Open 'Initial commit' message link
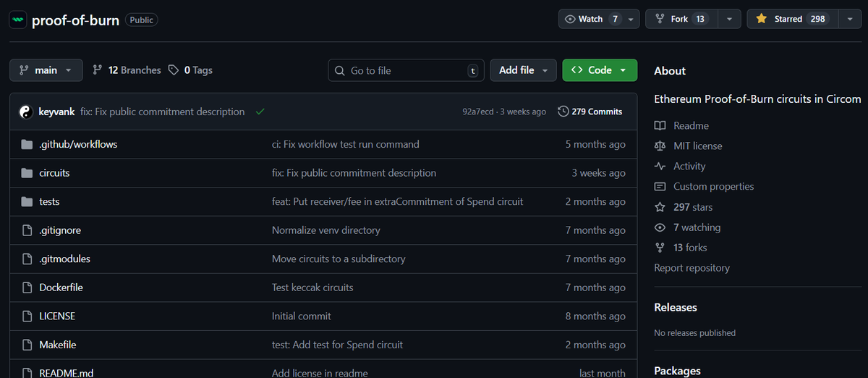Viewport: 868px width, 378px height. click(302, 316)
